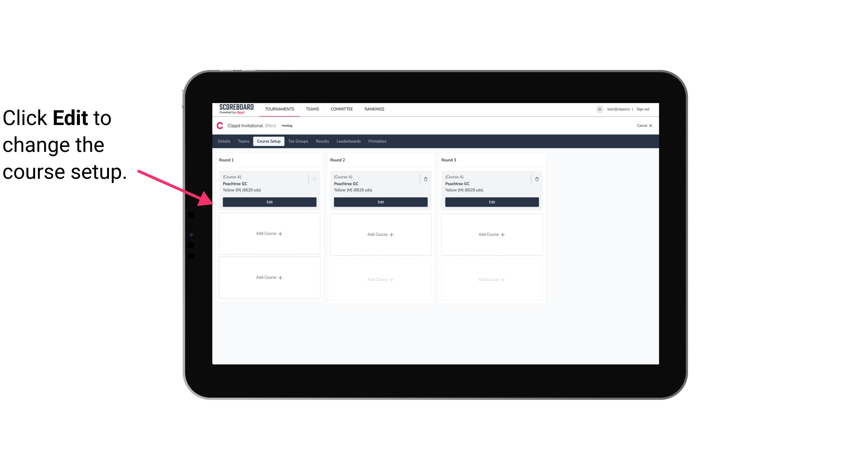The height and width of the screenshot is (467, 868).
Task: Click the delete icon for Round 2
Action: (425, 179)
